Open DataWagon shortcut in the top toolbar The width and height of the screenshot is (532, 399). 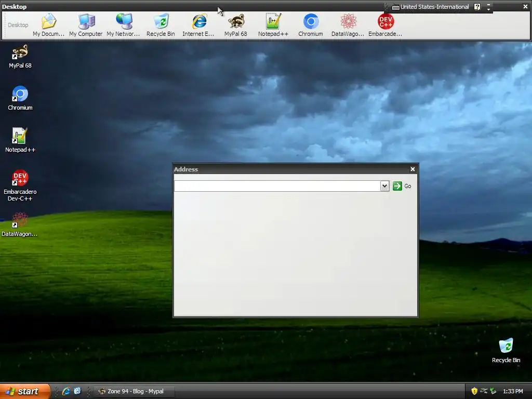[348, 25]
